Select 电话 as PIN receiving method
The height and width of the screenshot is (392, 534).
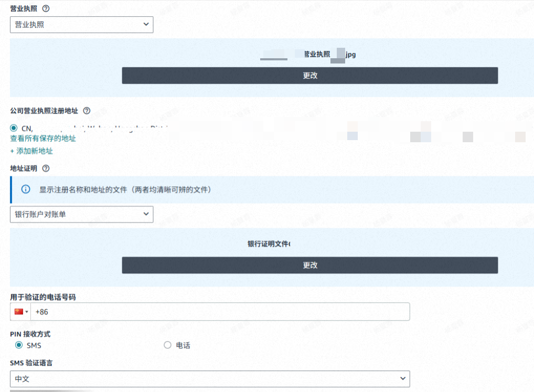click(x=168, y=345)
